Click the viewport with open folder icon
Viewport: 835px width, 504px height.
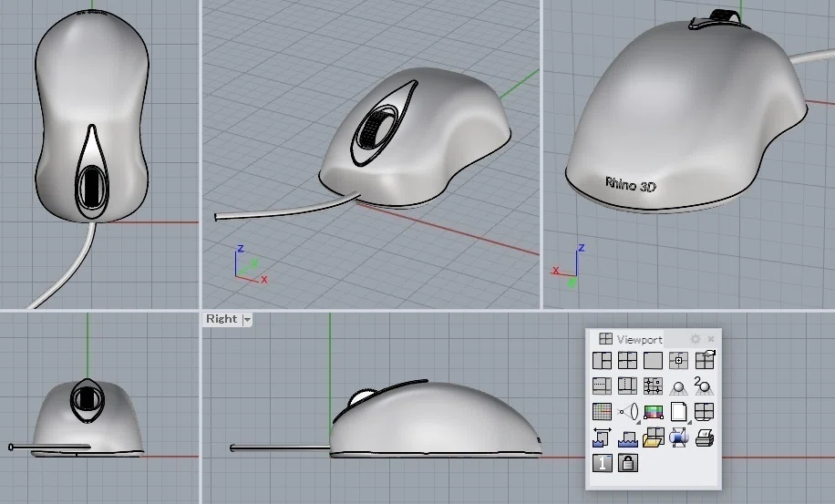[654, 437]
